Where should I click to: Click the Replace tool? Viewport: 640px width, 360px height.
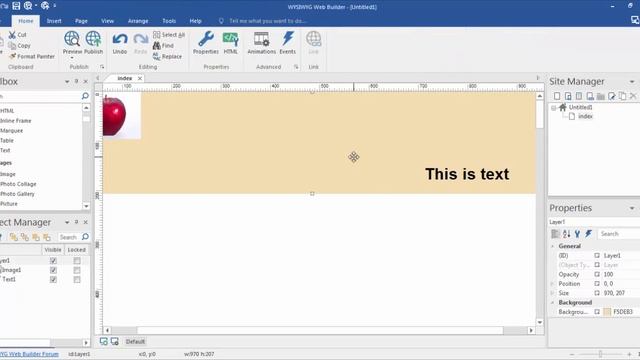coord(167,56)
